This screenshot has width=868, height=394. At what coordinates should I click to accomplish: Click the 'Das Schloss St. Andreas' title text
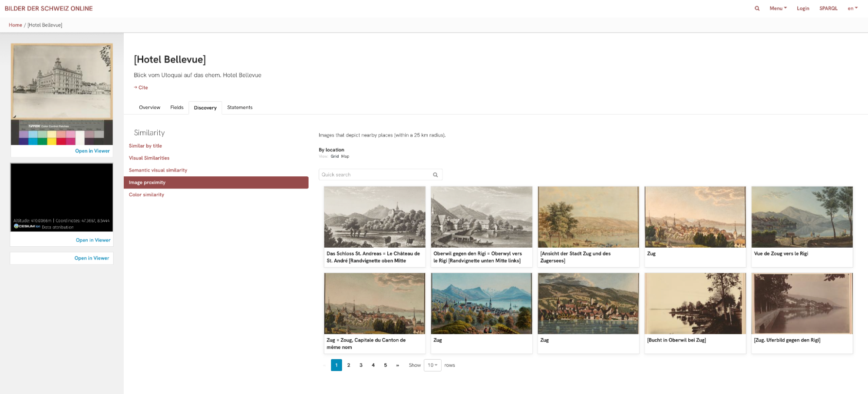(x=373, y=257)
